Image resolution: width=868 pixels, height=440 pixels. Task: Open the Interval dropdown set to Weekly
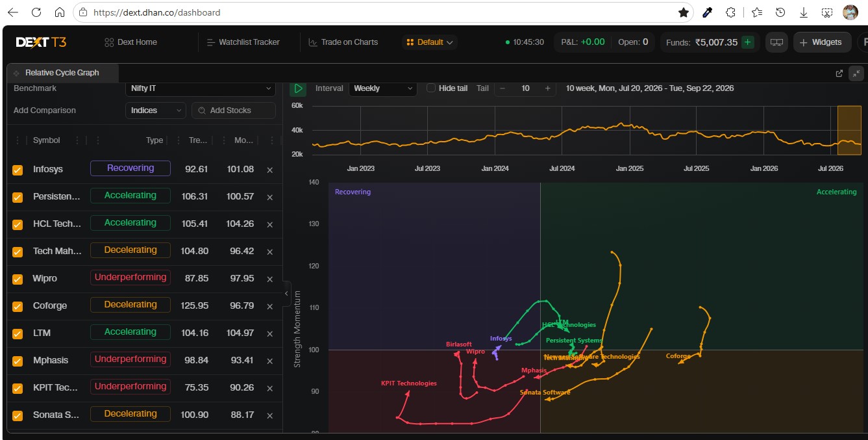pyautogui.click(x=383, y=88)
